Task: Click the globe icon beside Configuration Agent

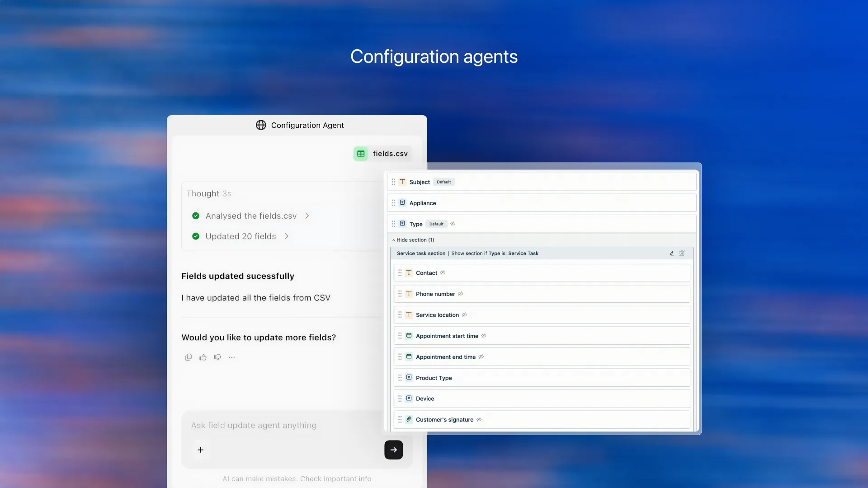Action: [261, 125]
